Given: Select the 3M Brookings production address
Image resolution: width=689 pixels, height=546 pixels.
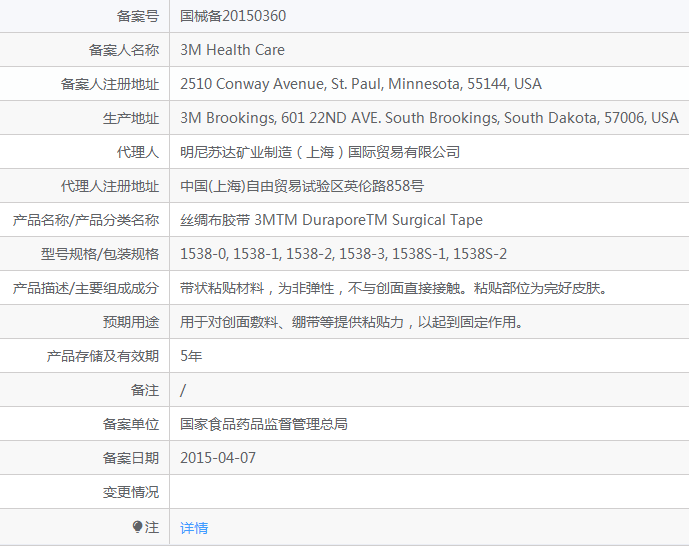Looking at the screenshot, I should [429, 118].
